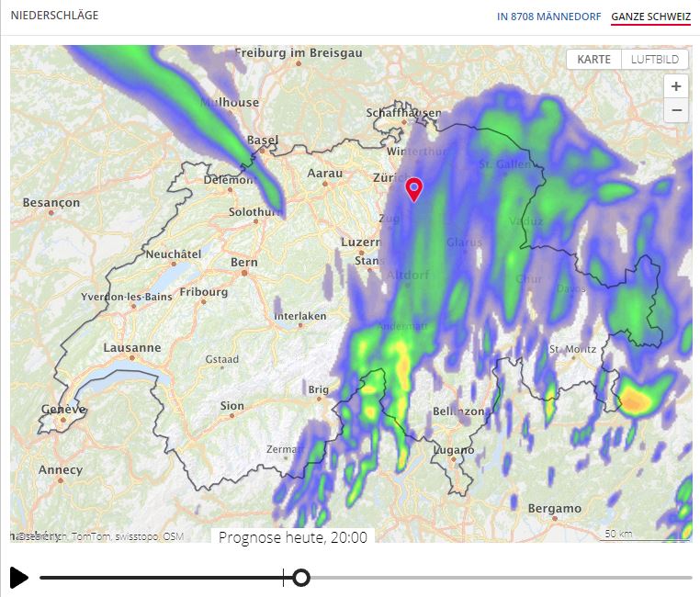The height and width of the screenshot is (597, 700).
Task: Click the current-time tick on the timeline
Action: 283,578
